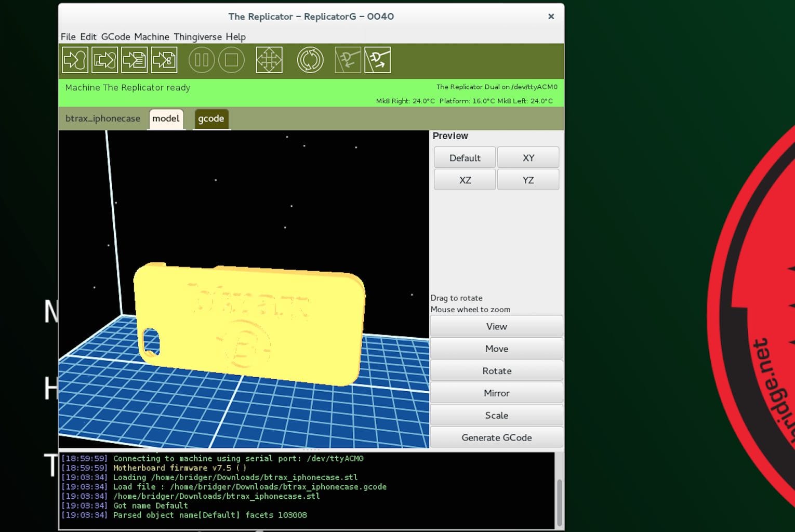
Task: Set preview to XY view
Action: [x=528, y=157]
